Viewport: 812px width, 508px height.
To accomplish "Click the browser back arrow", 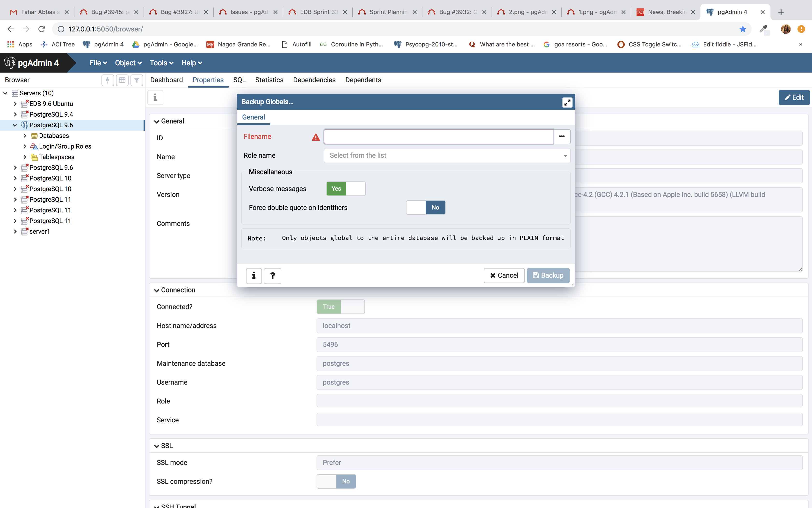I will tap(11, 29).
